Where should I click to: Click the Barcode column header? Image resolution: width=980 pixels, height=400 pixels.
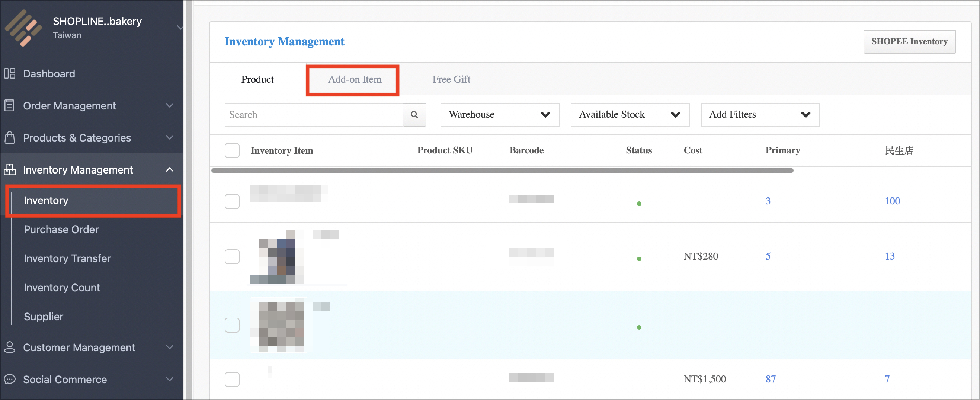526,150
